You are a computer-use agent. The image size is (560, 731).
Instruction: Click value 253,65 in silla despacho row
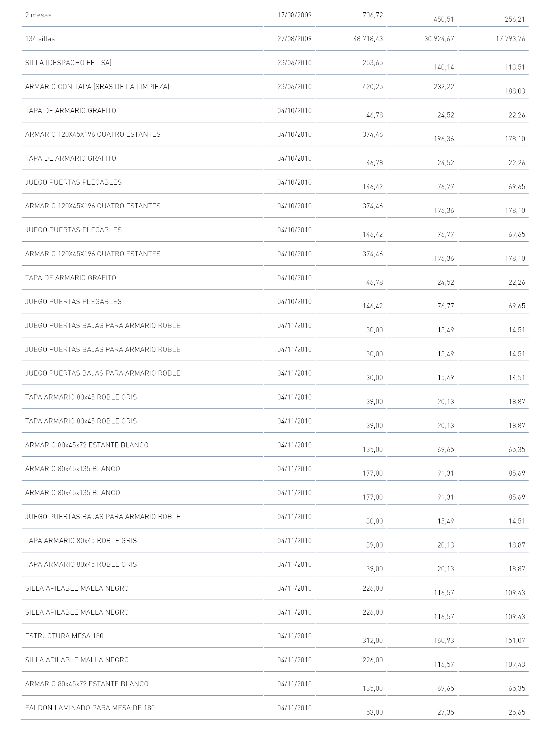373,63
